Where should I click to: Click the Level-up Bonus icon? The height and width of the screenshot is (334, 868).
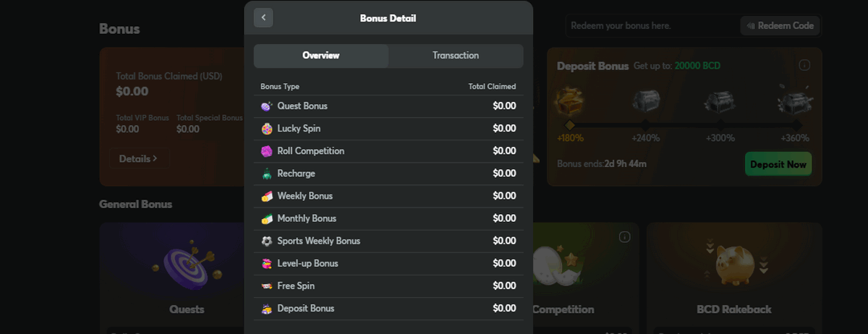[x=266, y=263]
